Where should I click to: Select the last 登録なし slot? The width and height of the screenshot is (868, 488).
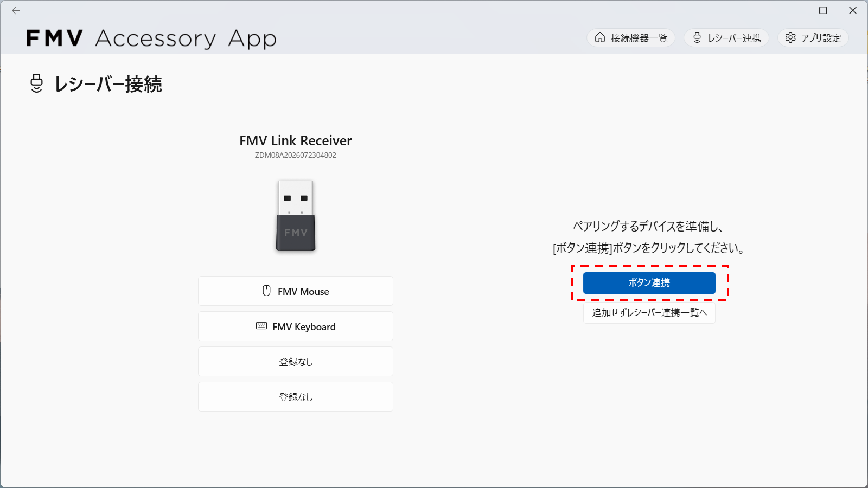click(296, 397)
